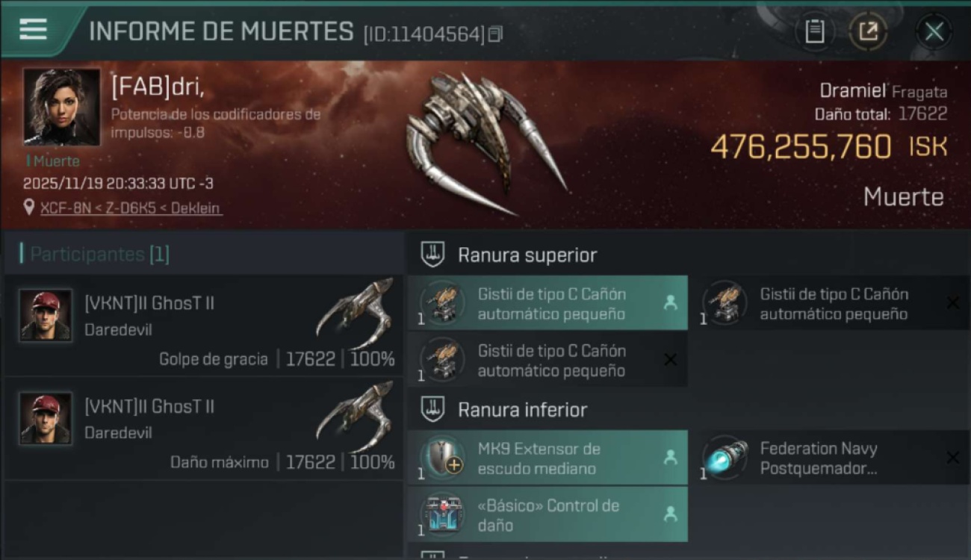Select the Participantes [1] tab
This screenshot has height=560, width=971.
click(x=95, y=254)
